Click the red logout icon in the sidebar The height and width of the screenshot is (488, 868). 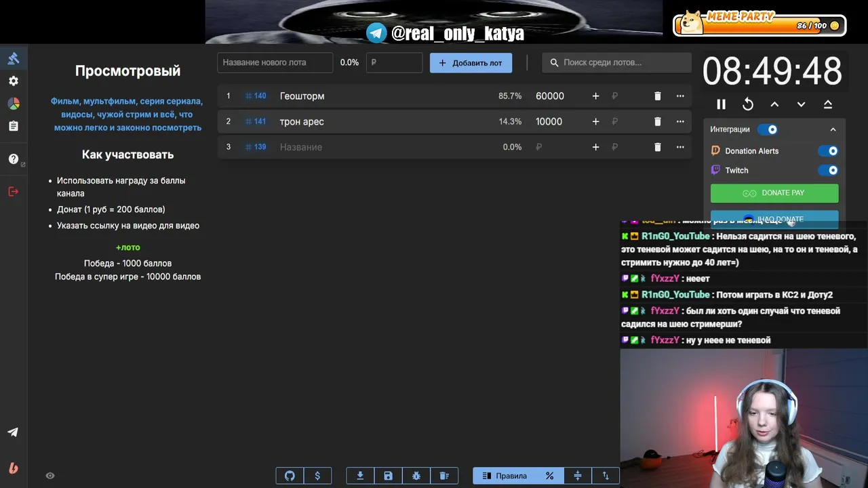pyautogui.click(x=14, y=192)
